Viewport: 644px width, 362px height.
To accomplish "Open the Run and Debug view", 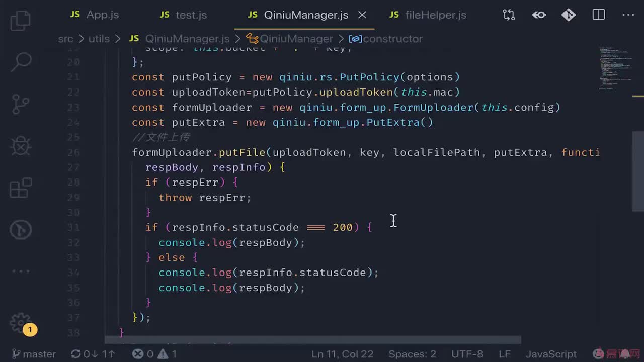I will [x=21, y=146].
